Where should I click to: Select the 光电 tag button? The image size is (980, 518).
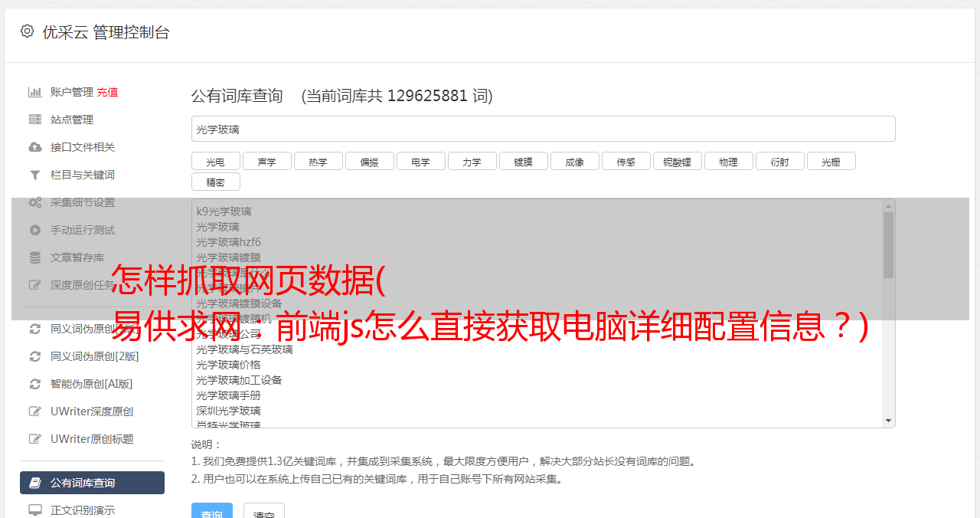point(215,161)
